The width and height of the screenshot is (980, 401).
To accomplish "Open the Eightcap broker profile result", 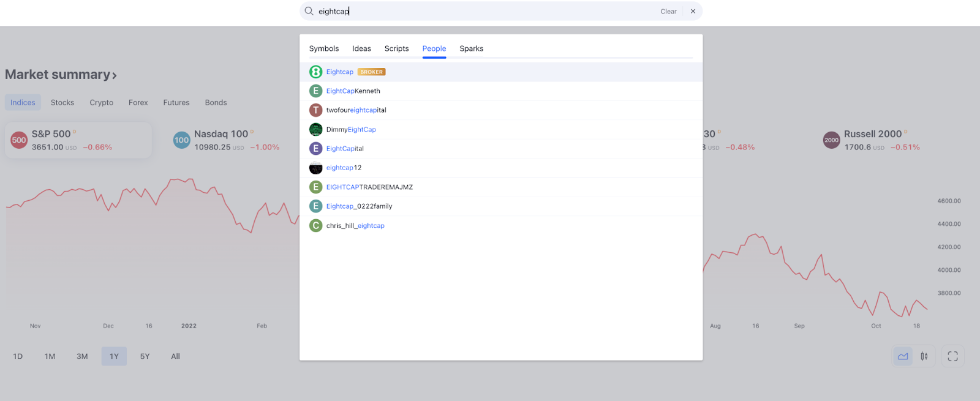I will click(x=501, y=72).
